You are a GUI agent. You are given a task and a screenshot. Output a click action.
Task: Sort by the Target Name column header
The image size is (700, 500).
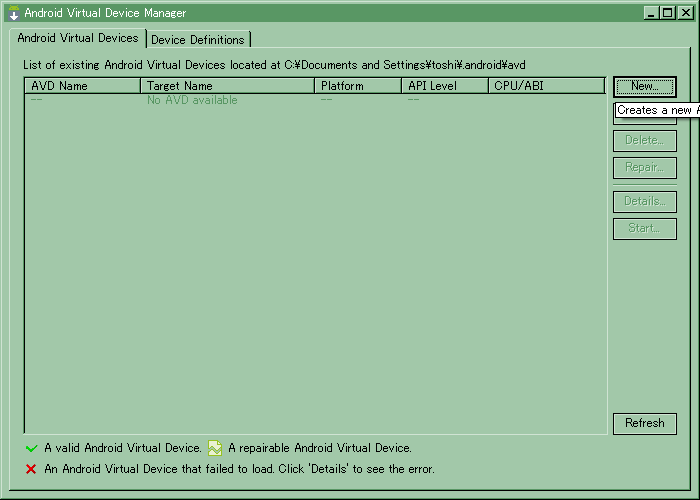coord(228,86)
